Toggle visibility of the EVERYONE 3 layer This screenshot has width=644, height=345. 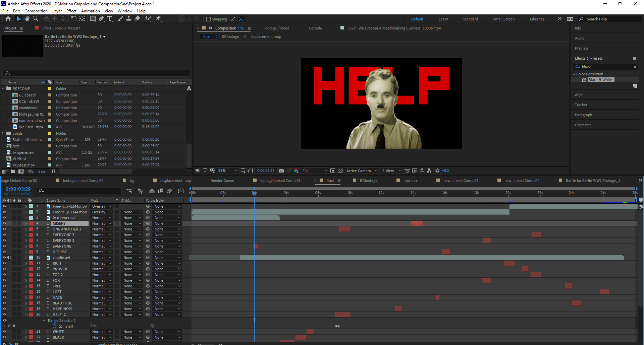[4, 235]
